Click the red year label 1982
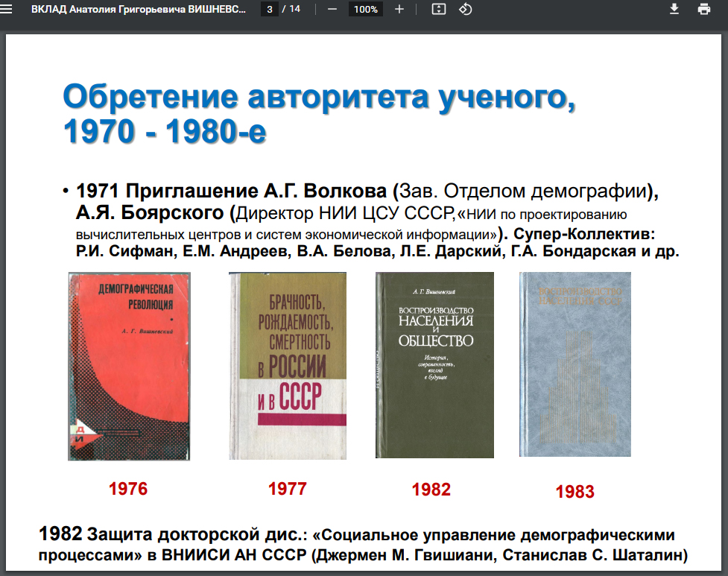The width and height of the screenshot is (728, 576). click(x=431, y=490)
